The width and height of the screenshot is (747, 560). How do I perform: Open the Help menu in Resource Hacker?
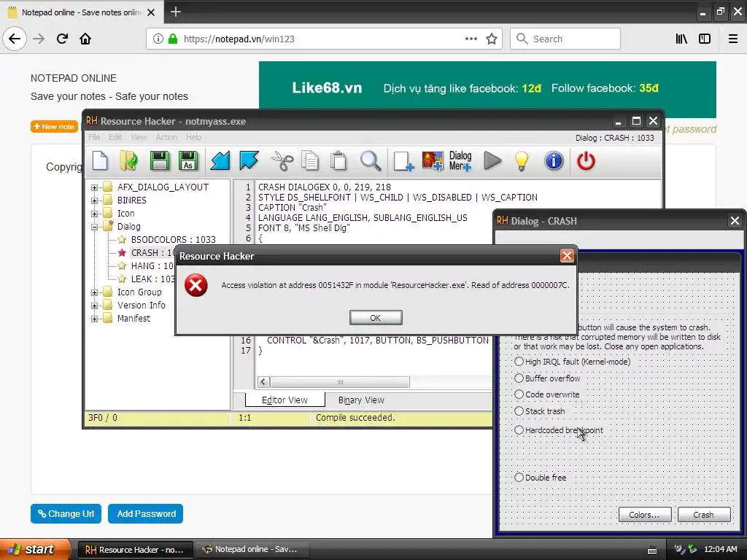pyautogui.click(x=193, y=137)
